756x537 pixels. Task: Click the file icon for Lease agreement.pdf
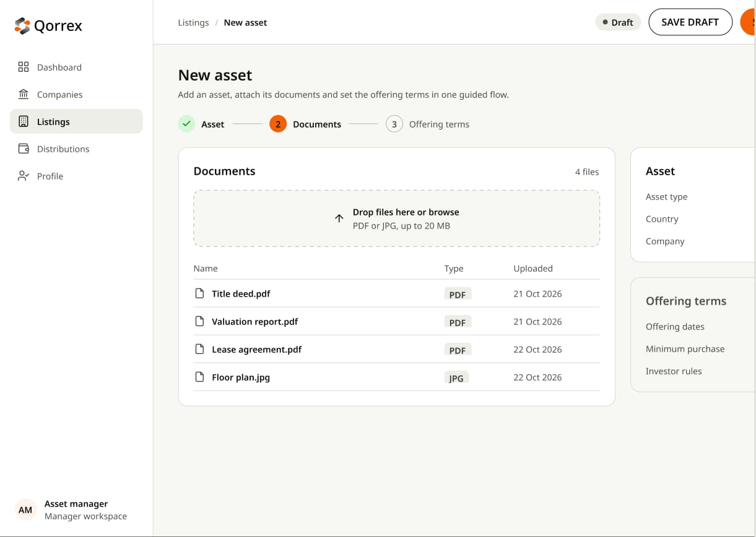(199, 349)
